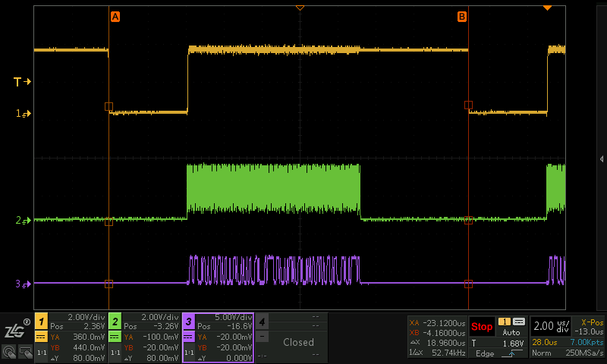Image resolution: width=607 pixels, height=364 pixels.
Task: Click the orange trigger position marker at top
Action: click(x=300, y=8)
